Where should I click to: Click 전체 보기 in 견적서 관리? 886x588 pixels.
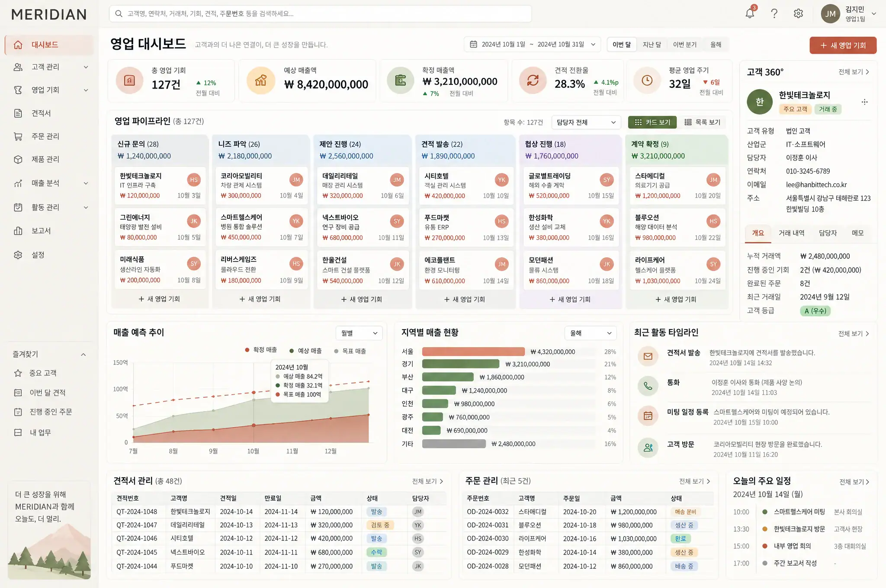(x=427, y=481)
